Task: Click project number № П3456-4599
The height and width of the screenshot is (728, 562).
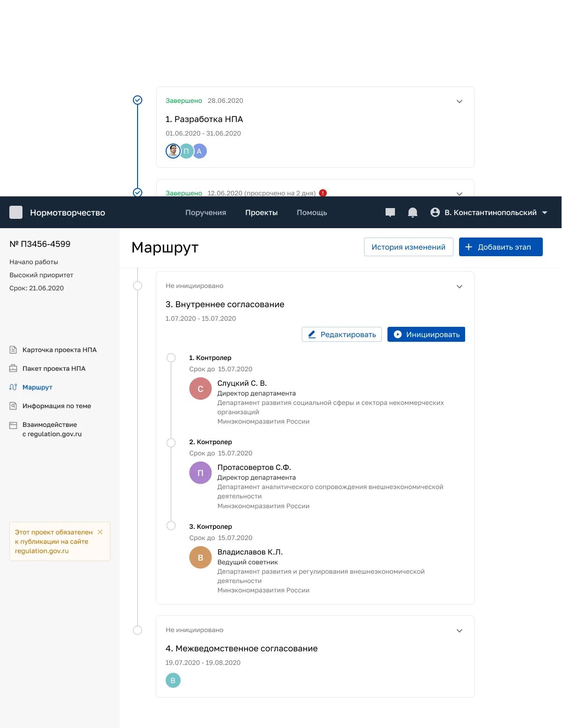Action: tap(40, 244)
